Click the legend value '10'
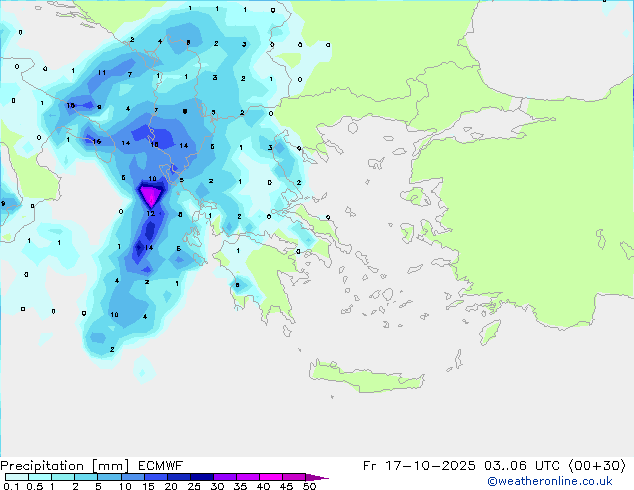Viewport: 634px width, 490px height. pos(125,486)
